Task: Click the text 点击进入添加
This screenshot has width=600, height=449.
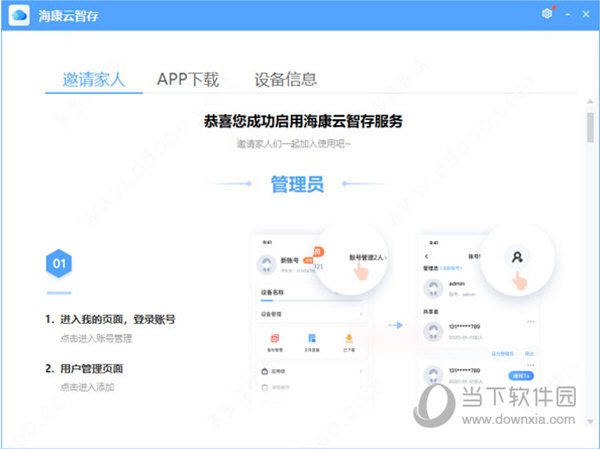Action: click(x=88, y=387)
